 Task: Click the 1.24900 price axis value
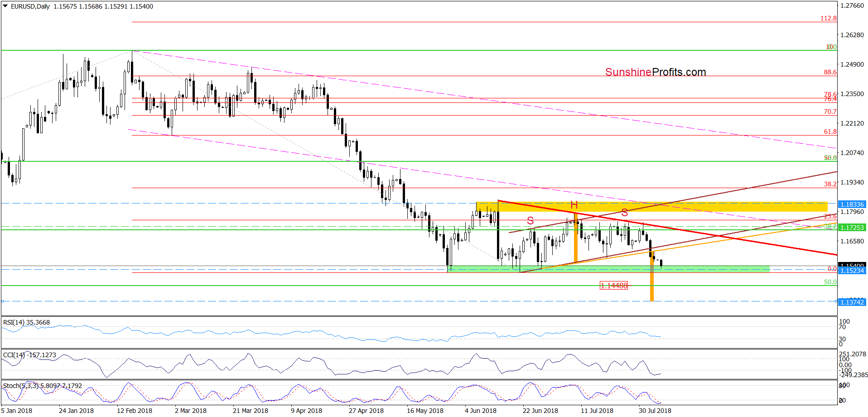852,64
